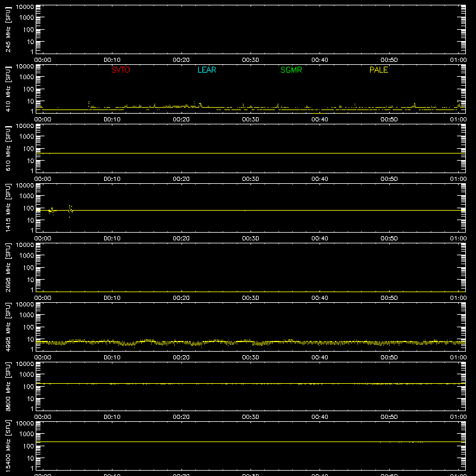Select the 1415 MHz [SFU] axis label
The width and height of the screenshot is (476, 476).
pyautogui.click(x=8, y=208)
